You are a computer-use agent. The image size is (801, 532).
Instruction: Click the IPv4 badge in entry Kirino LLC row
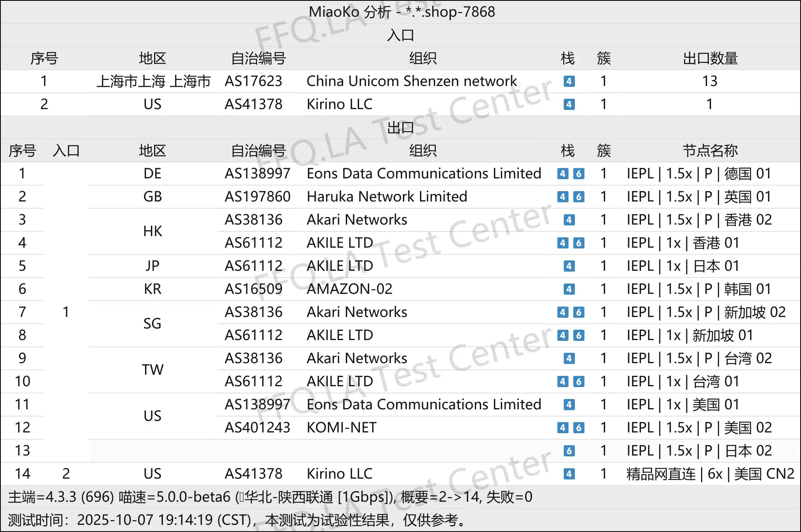pyautogui.click(x=569, y=104)
